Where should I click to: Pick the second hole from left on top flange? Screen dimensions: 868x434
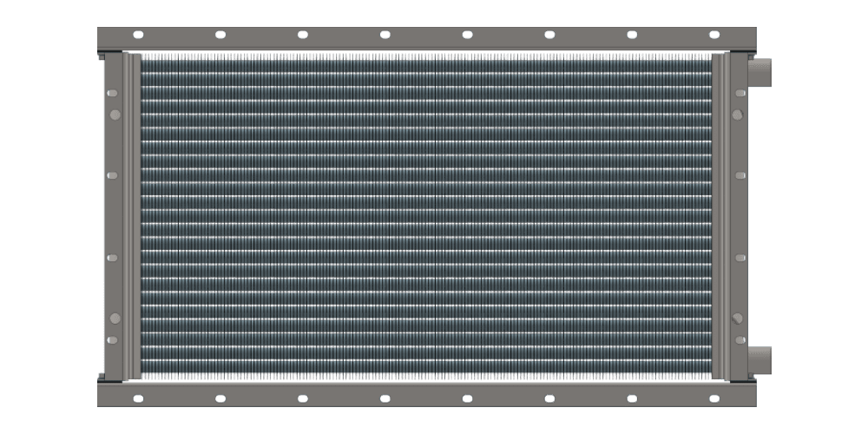tap(220, 35)
